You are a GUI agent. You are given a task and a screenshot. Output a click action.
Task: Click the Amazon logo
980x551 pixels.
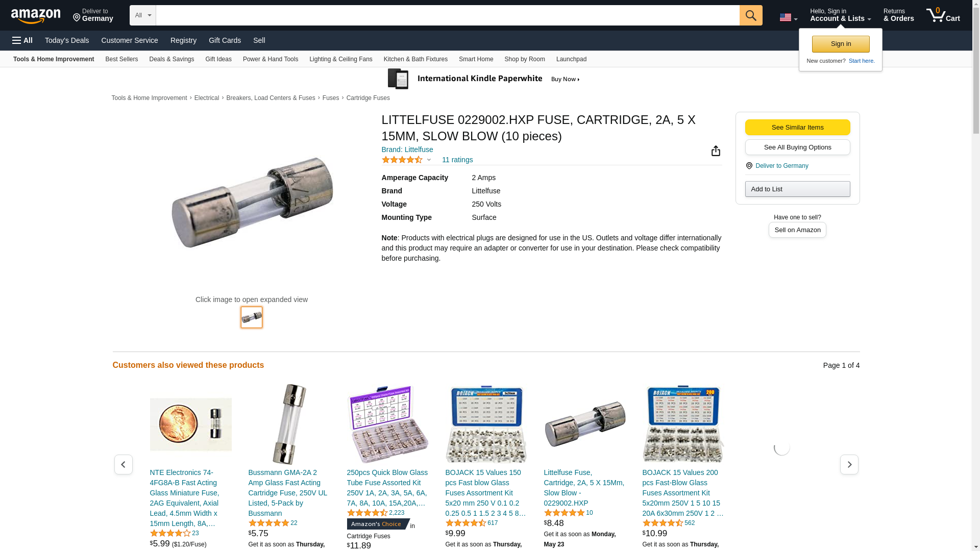[x=36, y=16]
